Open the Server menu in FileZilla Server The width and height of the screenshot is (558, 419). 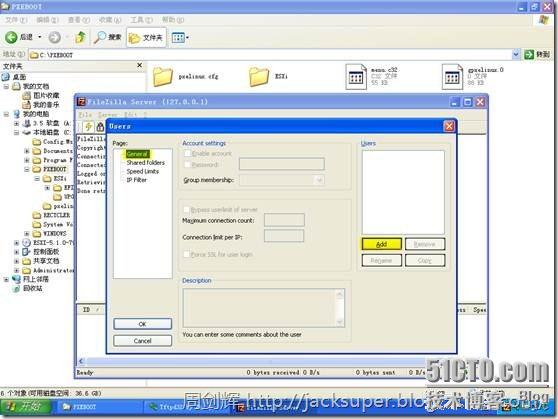pyautogui.click(x=107, y=115)
